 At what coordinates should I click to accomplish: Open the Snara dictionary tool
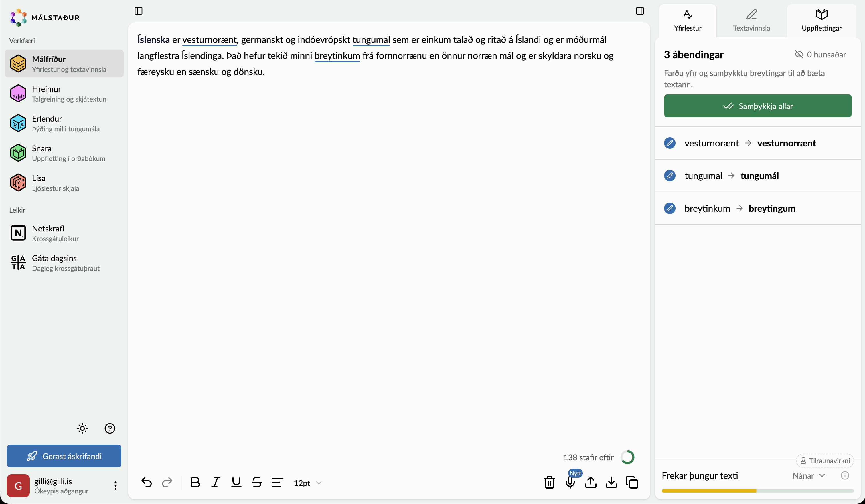[64, 153]
